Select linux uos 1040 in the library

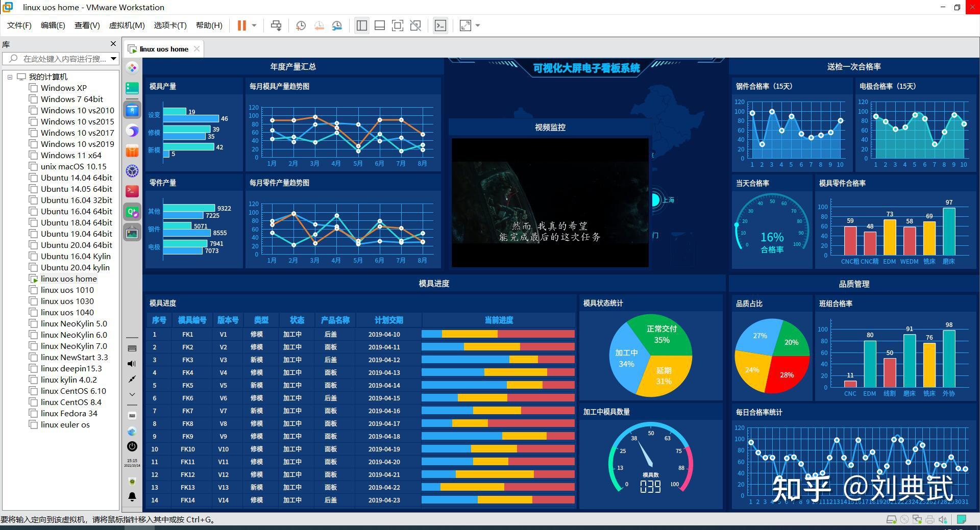click(67, 312)
